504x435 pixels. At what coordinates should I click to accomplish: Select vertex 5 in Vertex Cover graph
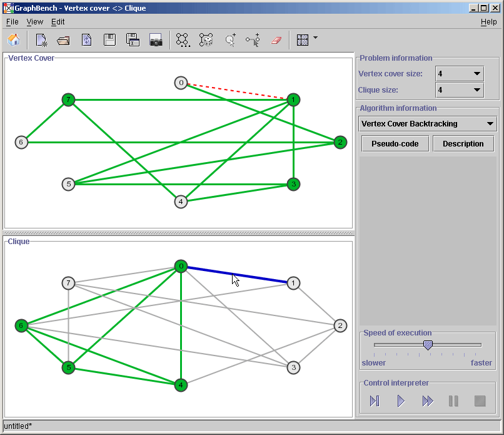[68, 185]
